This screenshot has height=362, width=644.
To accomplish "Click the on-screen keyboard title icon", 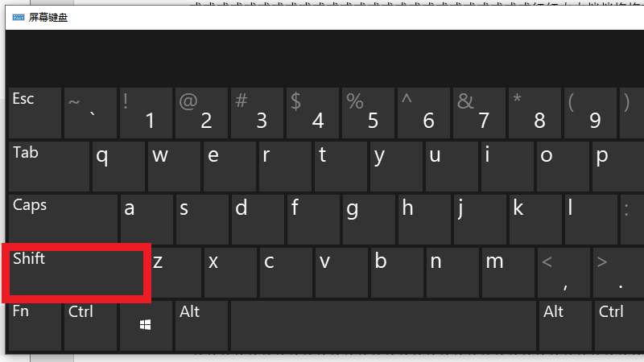I will 19,17.
